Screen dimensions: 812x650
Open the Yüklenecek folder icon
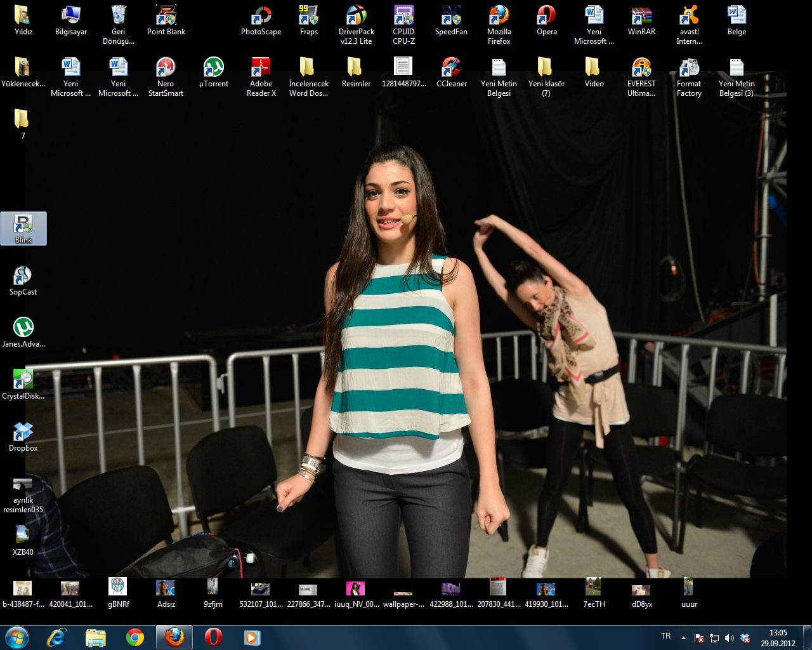pyautogui.click(x=23, y=72)
